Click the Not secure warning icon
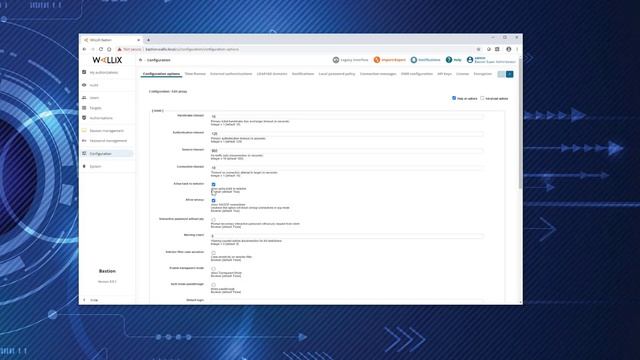The height and width of the screenshot is (360, 640). [x=120, y=49]
